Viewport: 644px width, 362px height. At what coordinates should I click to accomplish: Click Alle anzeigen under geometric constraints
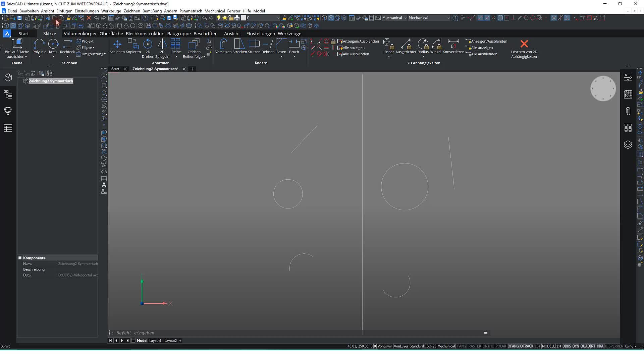[x=351, y=48]
